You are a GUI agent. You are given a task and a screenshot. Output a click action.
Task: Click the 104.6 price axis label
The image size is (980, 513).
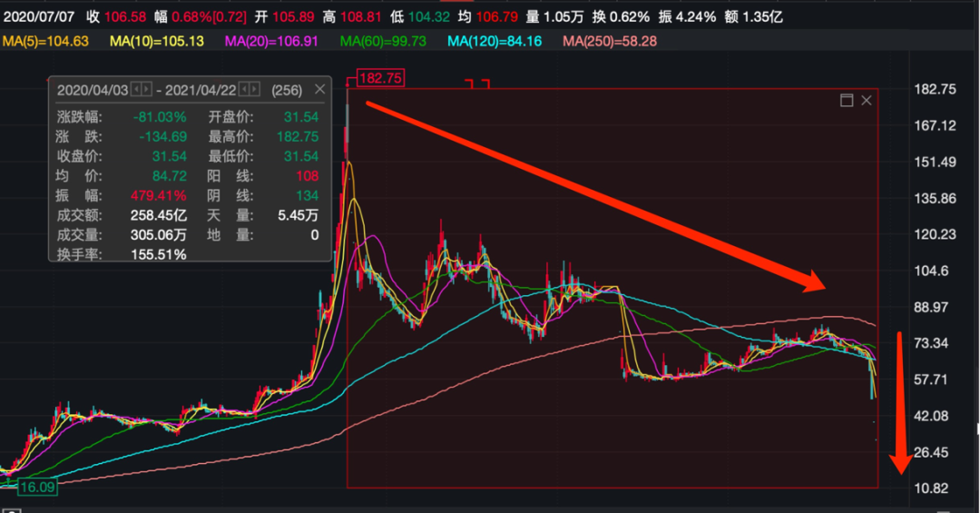tap(931, 271)
